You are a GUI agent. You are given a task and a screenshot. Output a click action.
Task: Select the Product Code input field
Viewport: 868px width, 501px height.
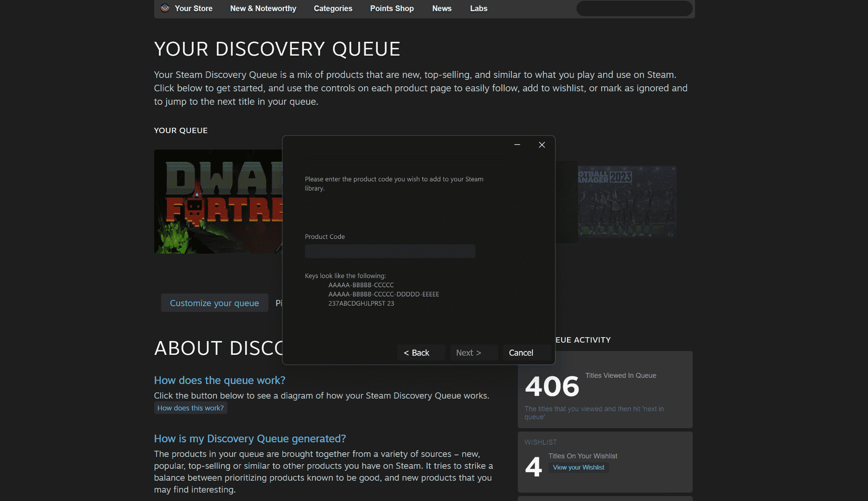pyautogui.click(x=390, y=250)
